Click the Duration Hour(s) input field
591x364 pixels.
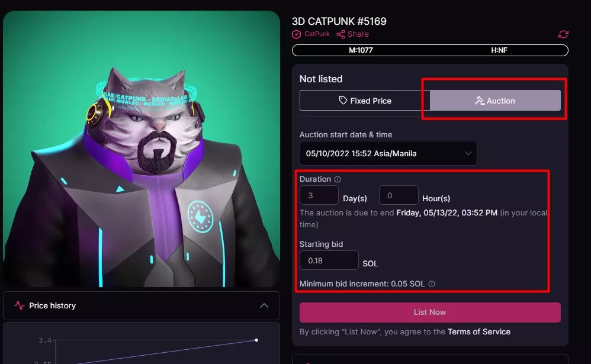coord(399,195)
